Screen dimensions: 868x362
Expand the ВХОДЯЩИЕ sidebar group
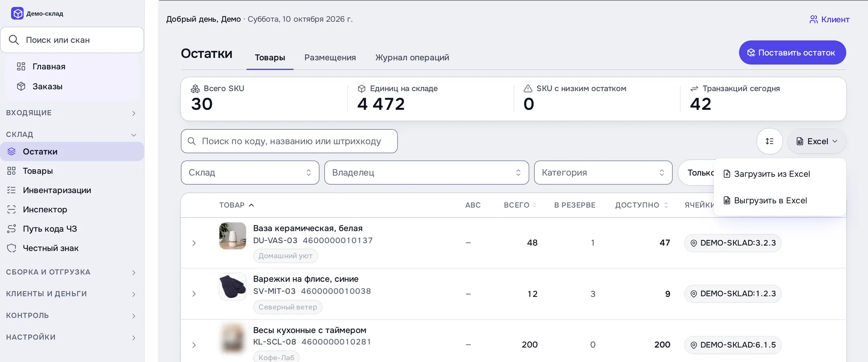[72, 113]
